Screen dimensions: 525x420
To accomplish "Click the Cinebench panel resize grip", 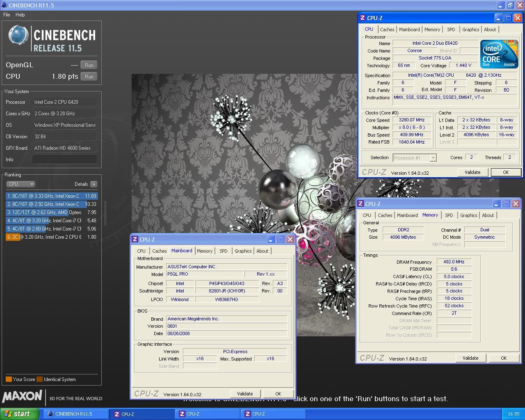I will [105, 213].
